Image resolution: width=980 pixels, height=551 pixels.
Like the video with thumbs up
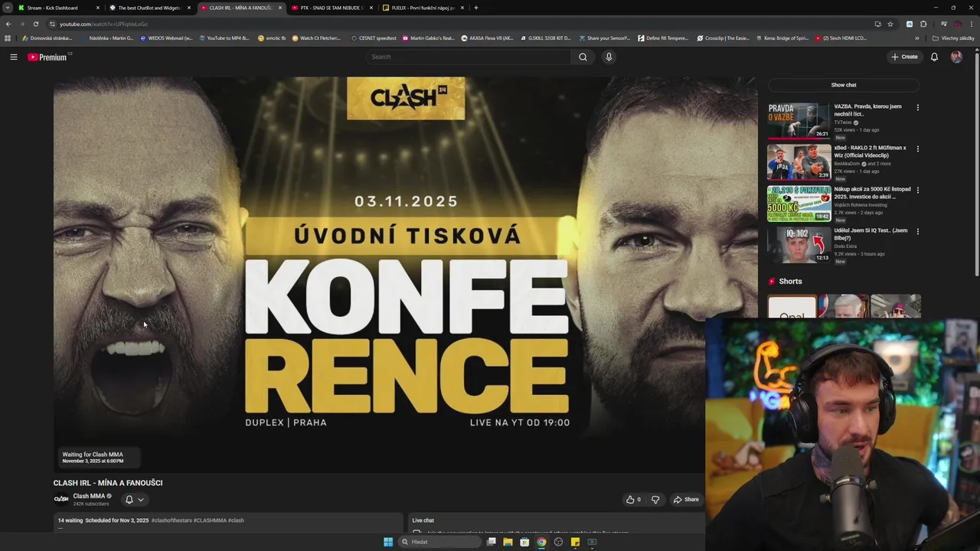click(x=633, y=500)
